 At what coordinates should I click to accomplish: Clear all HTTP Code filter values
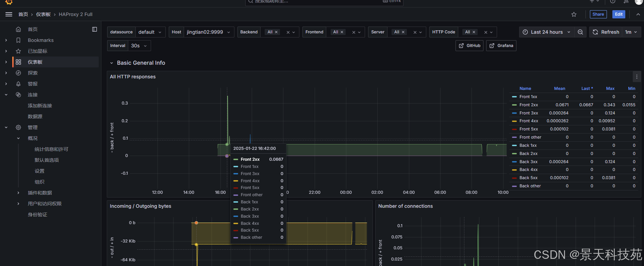(486, 32)
